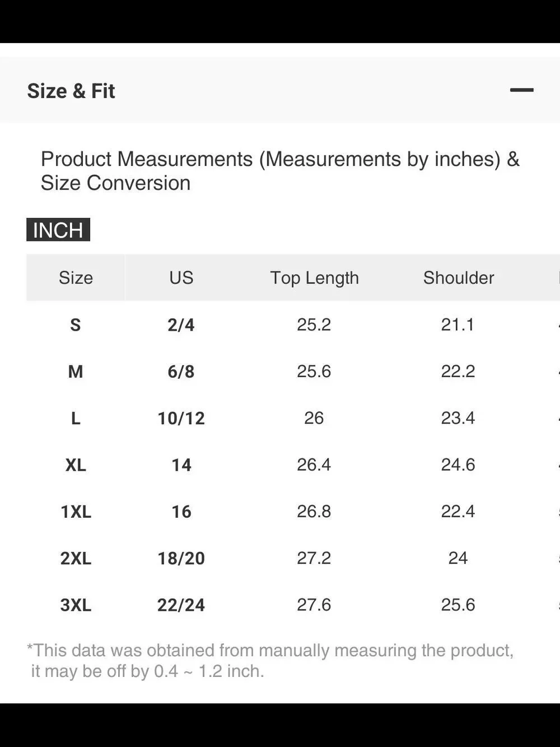Select the INCH unit tab

(x=58, y=230)
